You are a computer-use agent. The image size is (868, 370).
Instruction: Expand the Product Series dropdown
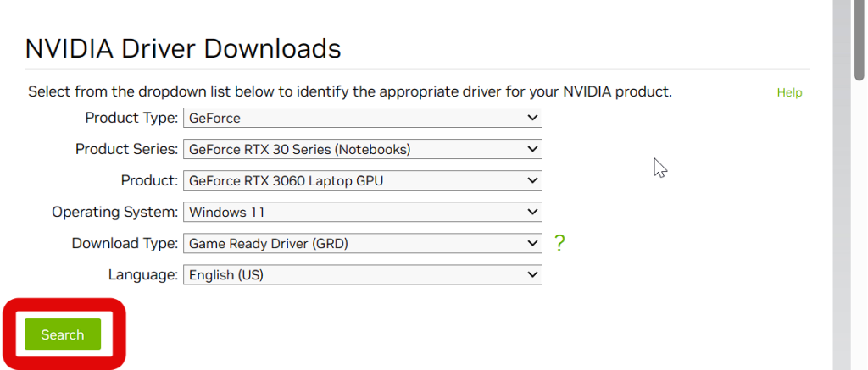click(x=362, y=149)
